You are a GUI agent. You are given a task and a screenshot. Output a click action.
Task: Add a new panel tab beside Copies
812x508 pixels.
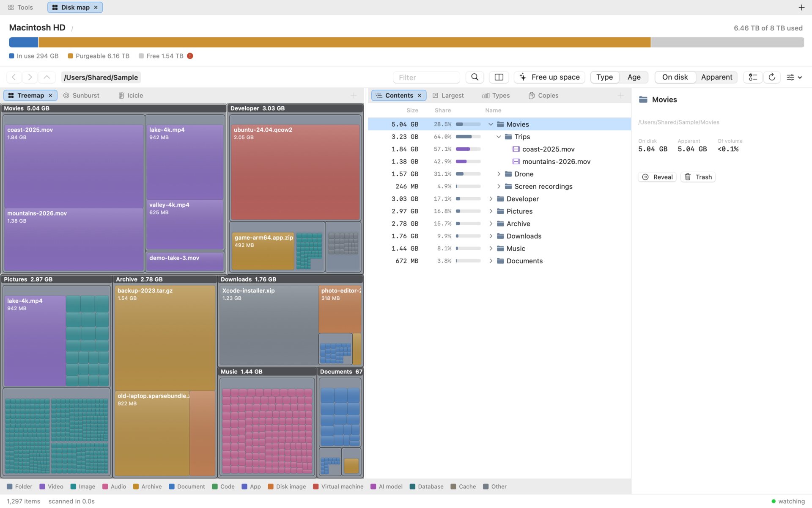[620, 95]
